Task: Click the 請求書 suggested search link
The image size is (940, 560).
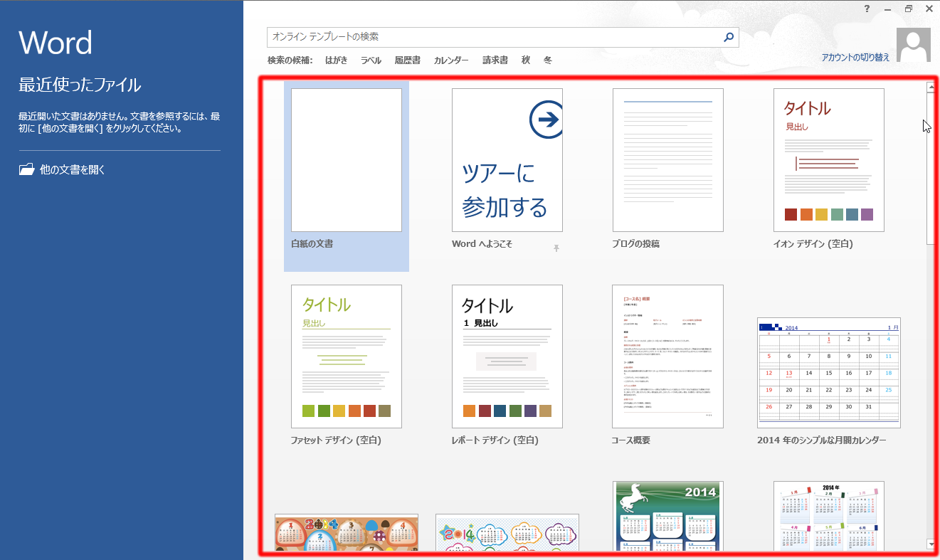Action: (495, 60)
